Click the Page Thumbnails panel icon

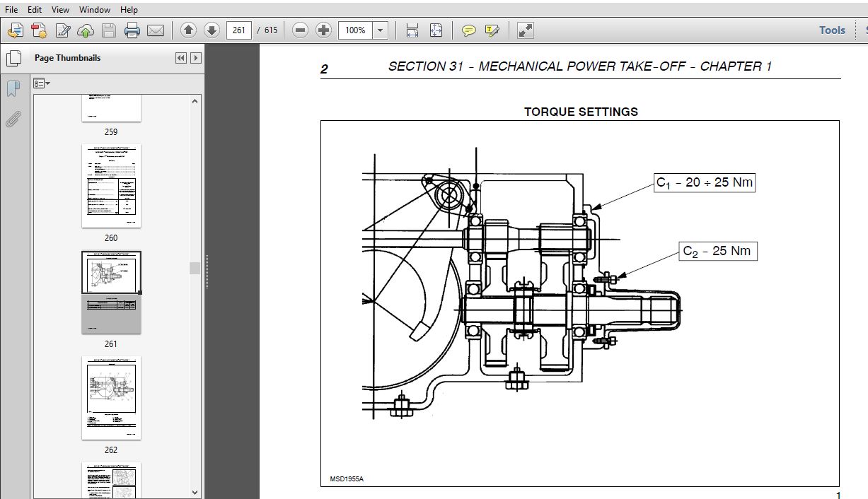coord(13,58)
